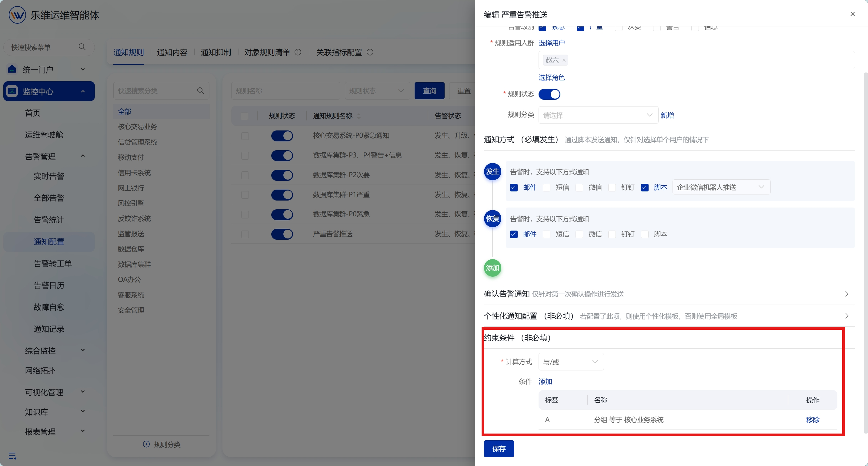Click the plus icon beside 规则分类
This screenshot has width=868, height=466.
[146, 444]
